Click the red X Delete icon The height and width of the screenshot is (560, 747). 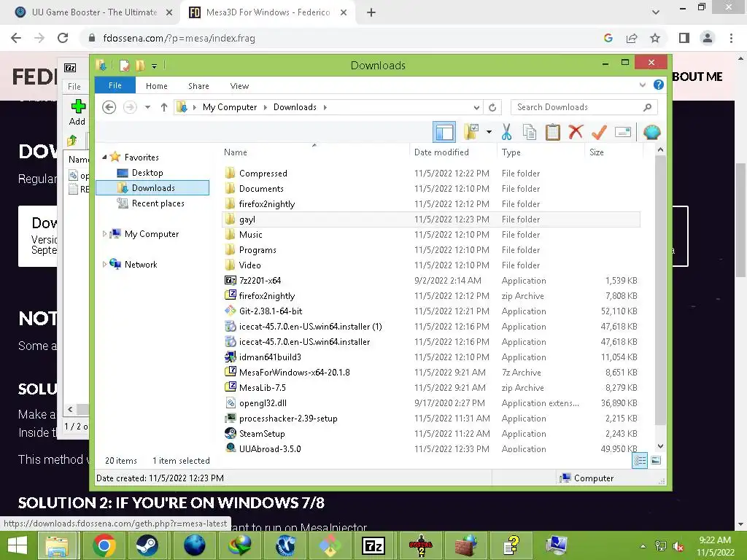[x=576, y=131]
